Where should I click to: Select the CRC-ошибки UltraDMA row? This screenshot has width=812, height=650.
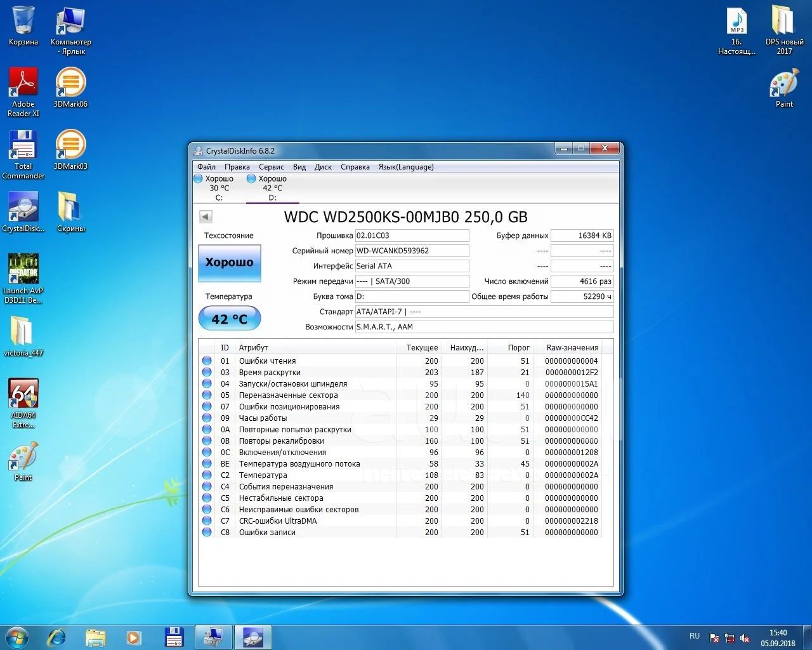tap(400, 521)
